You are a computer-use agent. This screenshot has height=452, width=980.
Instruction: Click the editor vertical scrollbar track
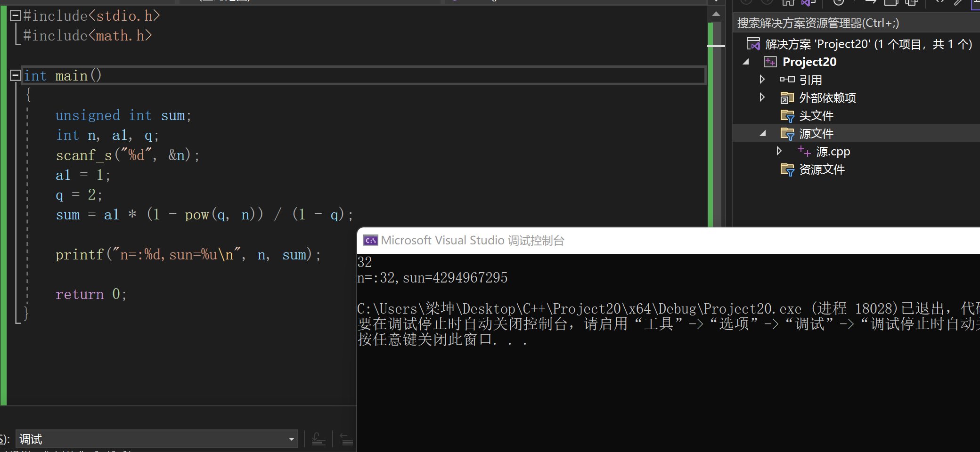coord(716,125)
